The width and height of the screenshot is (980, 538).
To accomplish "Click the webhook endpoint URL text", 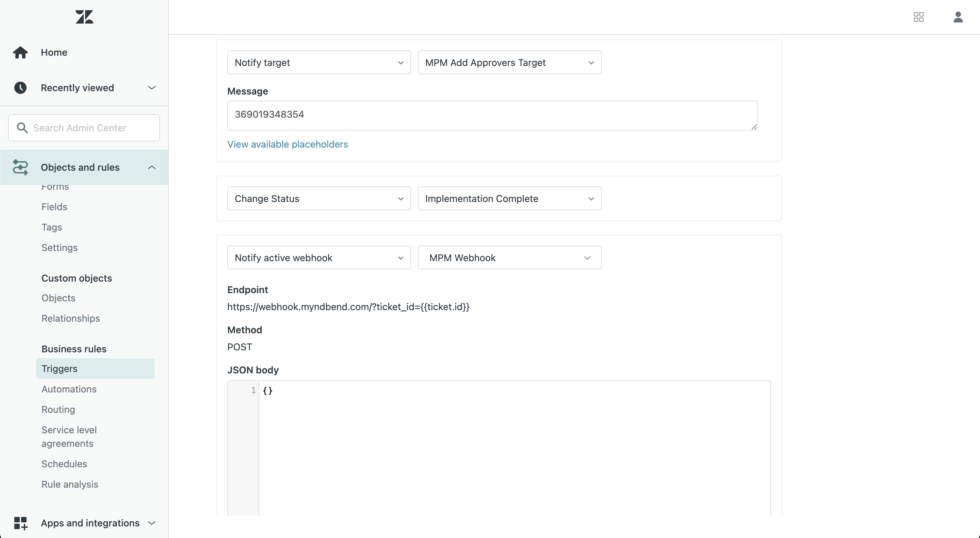I will click(x=348, y=307).
